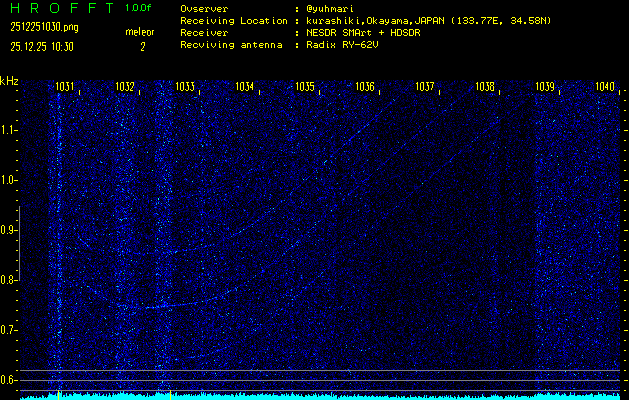The image size is (629, 400).
Task: Click the 1.00f version text
Action: point(139,8)
